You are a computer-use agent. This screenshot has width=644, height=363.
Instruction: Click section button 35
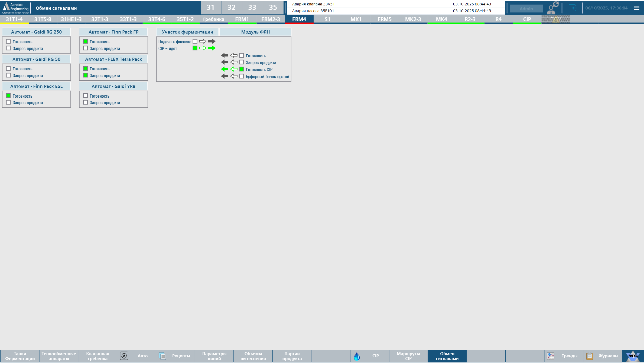click(273, 7)
